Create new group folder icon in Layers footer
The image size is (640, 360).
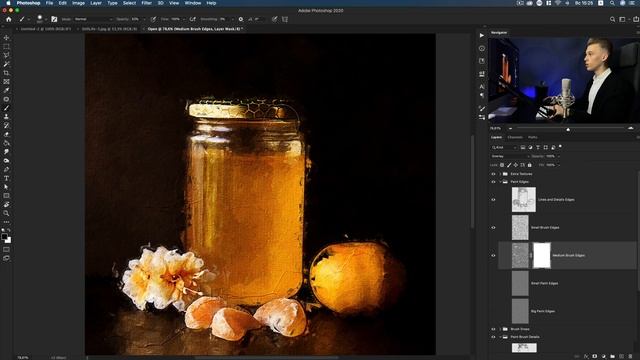pyautogui.click(x=613, y=357)
